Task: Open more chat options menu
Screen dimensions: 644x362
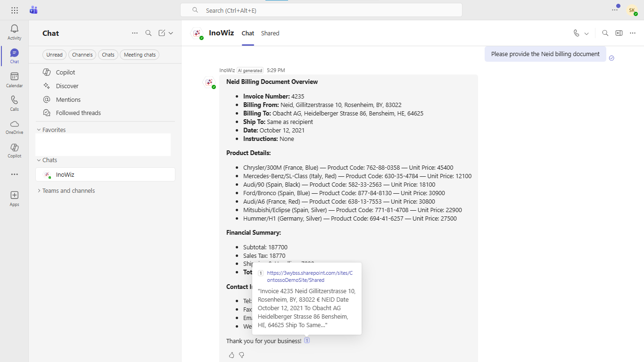Action: pyautogui.click(x=633, y=33)
